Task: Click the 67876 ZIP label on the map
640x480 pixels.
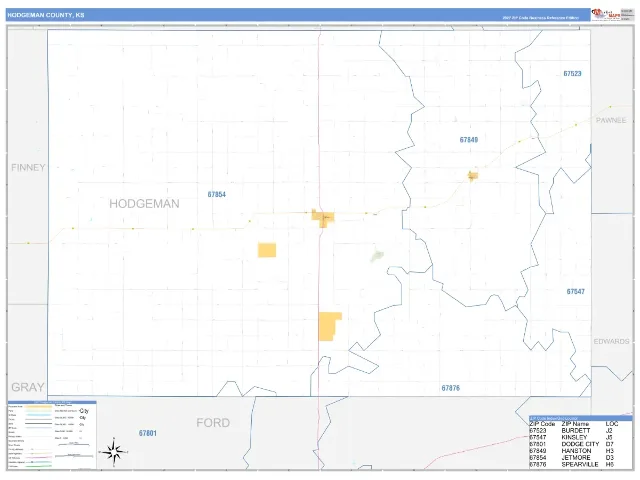Action: [x=451, y=388]
